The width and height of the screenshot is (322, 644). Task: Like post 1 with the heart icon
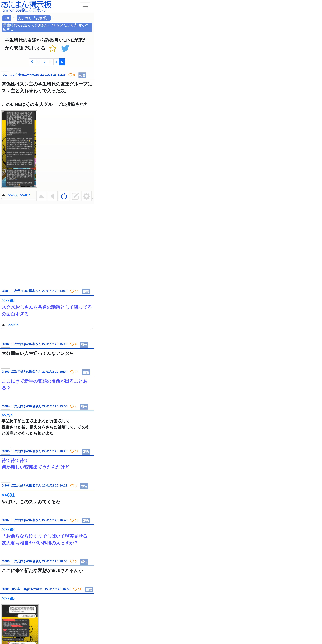70,75
